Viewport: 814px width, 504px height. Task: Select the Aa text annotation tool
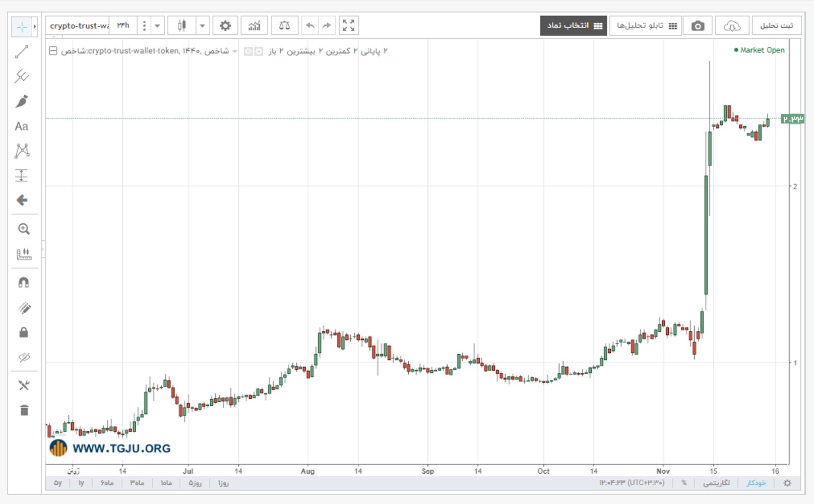click(22, 126)
